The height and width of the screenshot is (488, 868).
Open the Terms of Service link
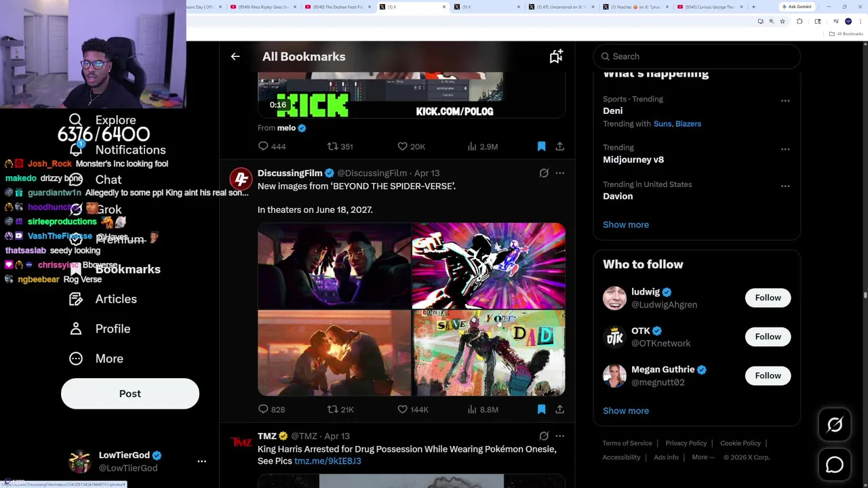click(627, 443)
